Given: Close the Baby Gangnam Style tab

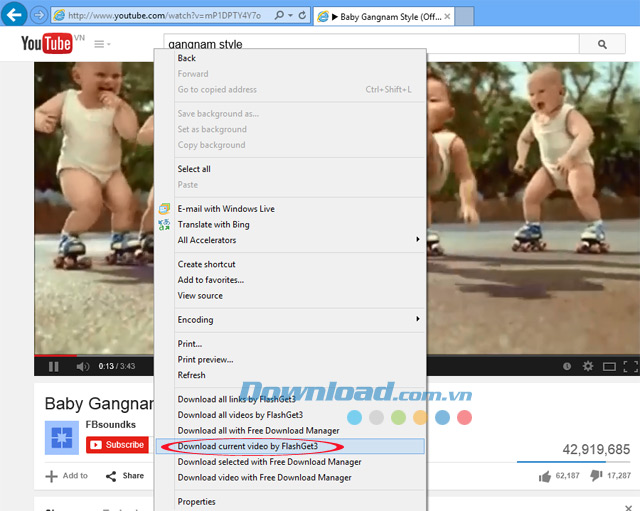Looking at the screenshot, I should pyautogui.click(x=447, y=16).
